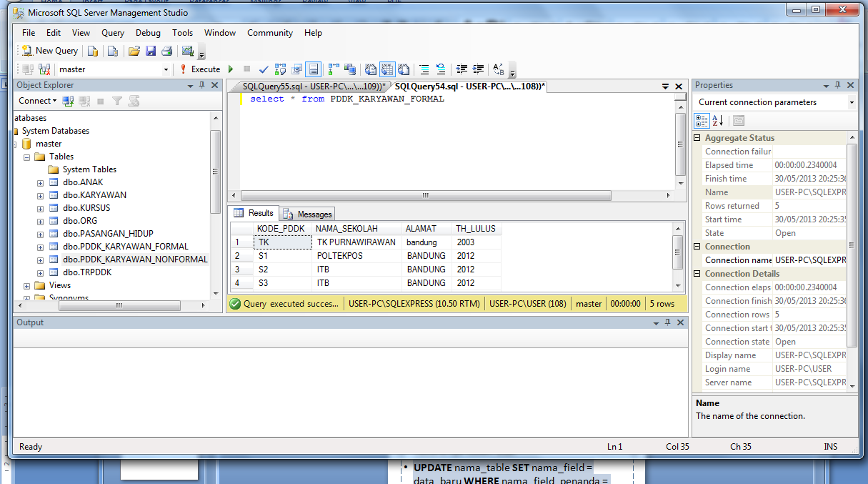Open the Community menu
The height and width of the screenshot is (484, 868).
[x=270, y=32]
